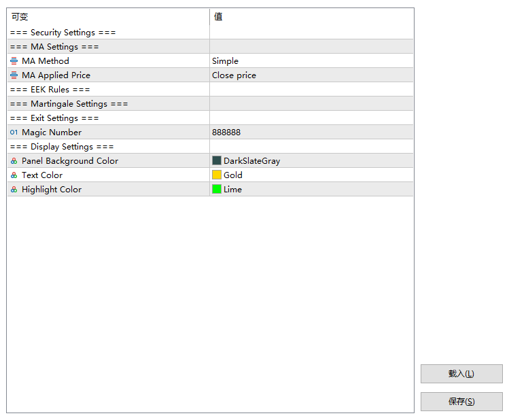Click the DarkSlateGray value text
This screenshot has height=420, width=509.
pyautogui.click(x=251, y=161)
